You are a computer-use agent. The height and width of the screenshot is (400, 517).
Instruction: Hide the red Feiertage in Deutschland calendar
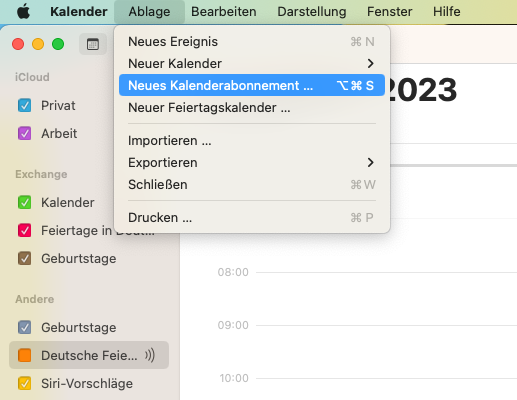(25, 230)
